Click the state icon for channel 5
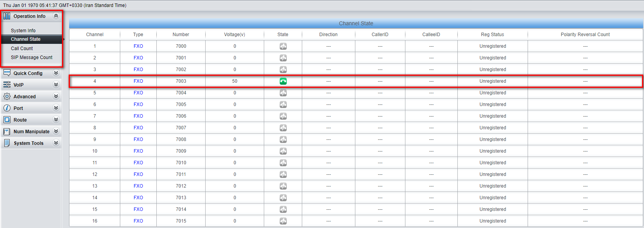The height and width of the screenshot is (228, 644). pyautogui.click(x=283, y=93)
